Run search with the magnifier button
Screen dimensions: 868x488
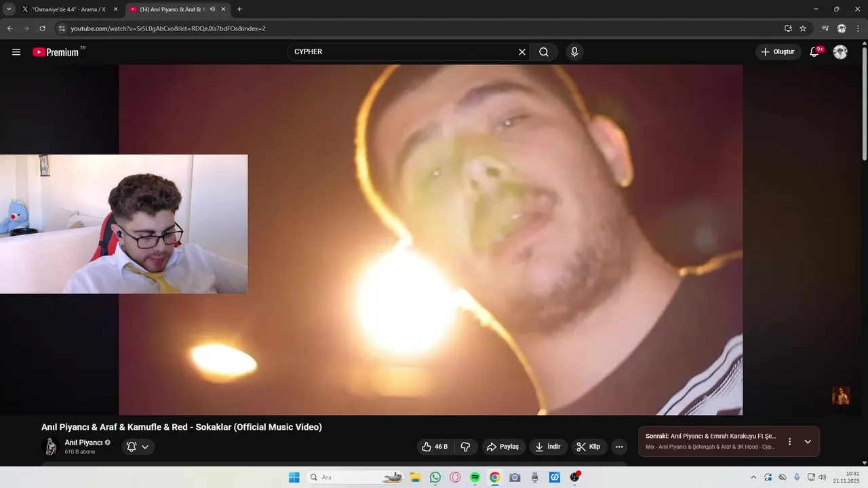(x=544, y=52)
